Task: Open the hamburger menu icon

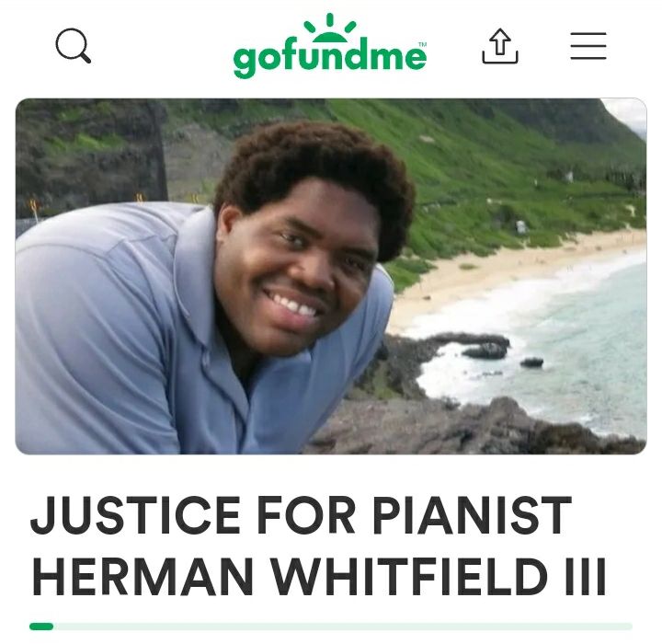Action: point(588,46)
